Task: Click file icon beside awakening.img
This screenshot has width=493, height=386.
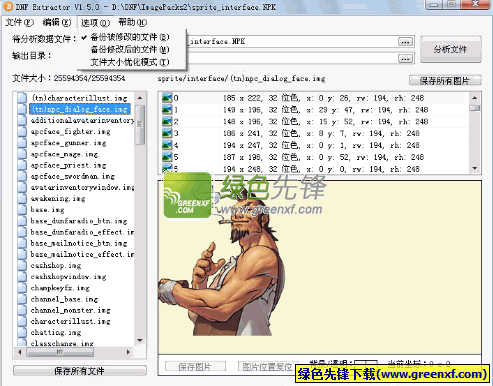Action: [x=22, y=198]
